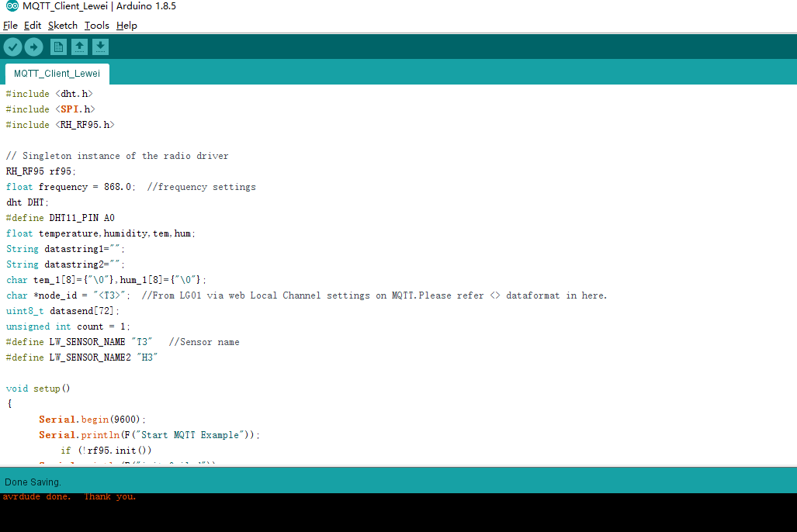Click the 'Done Saving.' status message
The width and height of the screenshot is (797, 532).
point(33,482)
